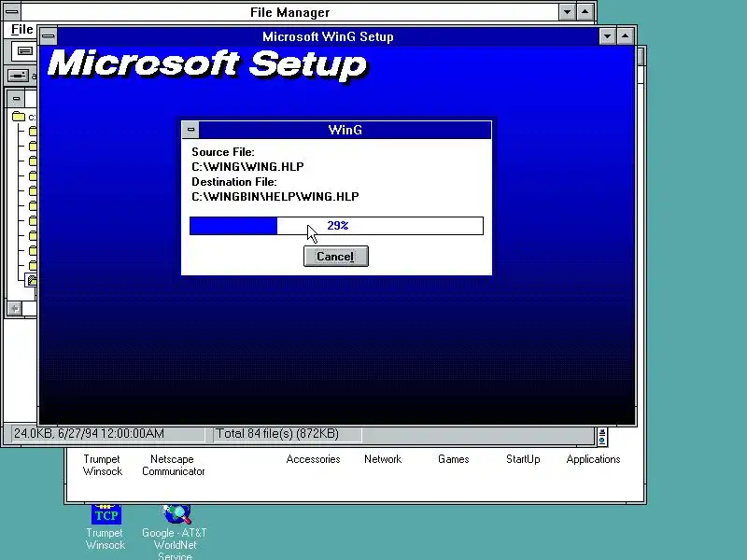The width and height of the screenshot is (747, 560).
Task: Maximize the Microsoft WinG Setup window
Action: point(625,36)
